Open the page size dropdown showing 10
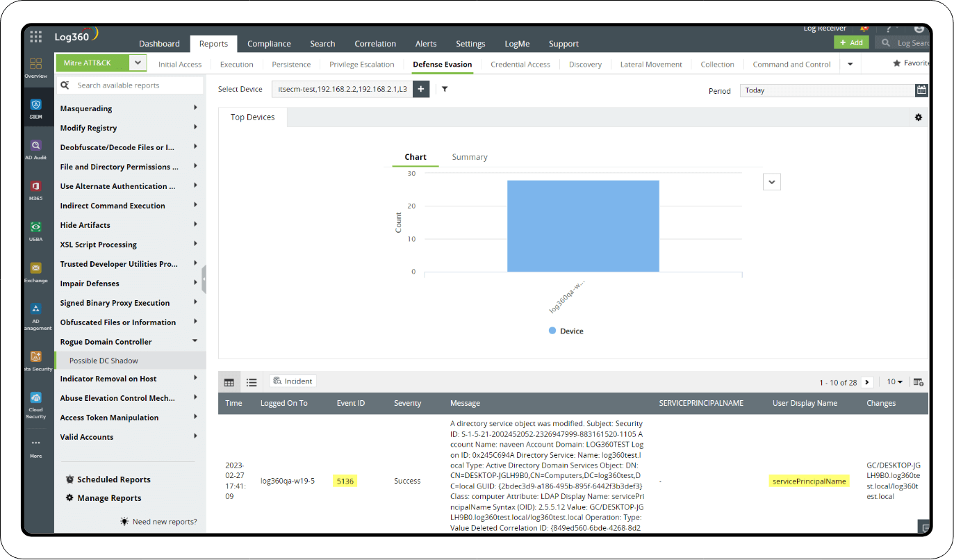The image size is (954, 560). point(894,381)
